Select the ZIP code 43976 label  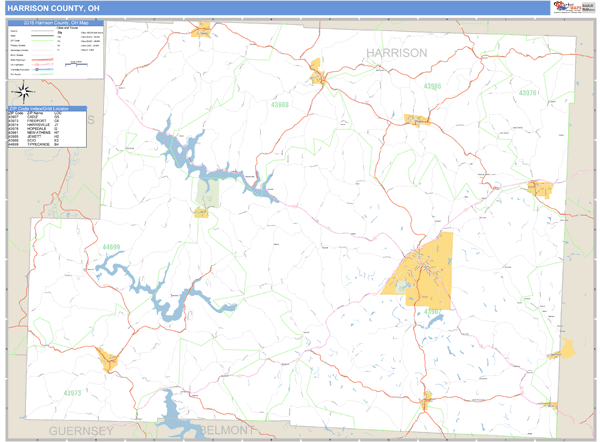tap(528, 92)
